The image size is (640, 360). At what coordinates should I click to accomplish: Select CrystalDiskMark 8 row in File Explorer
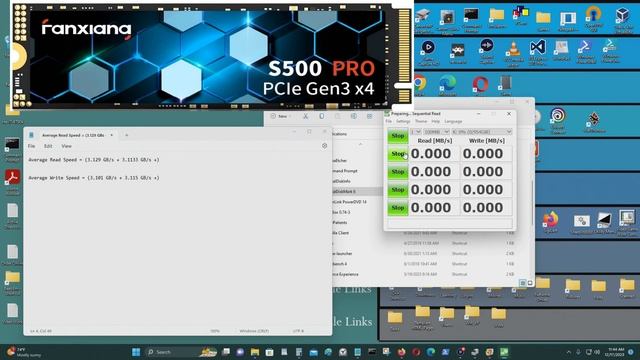(x=357, y=191)
